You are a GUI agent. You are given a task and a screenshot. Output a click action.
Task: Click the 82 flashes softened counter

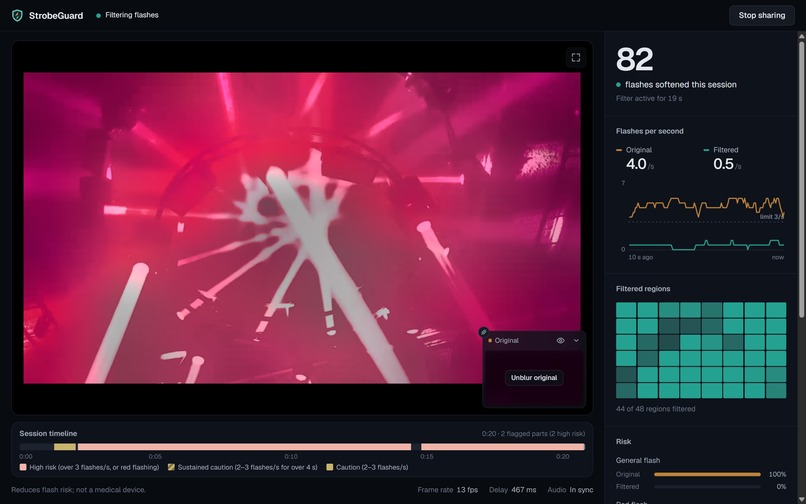pos(634,60)
